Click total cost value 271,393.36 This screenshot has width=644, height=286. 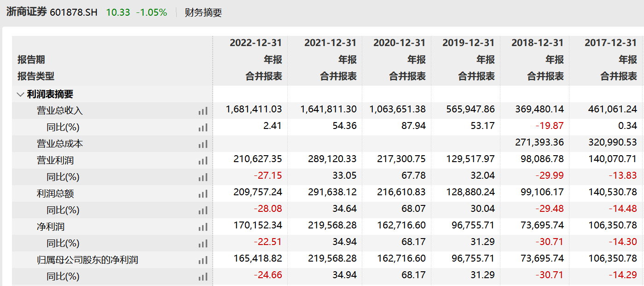pos(540,143)
